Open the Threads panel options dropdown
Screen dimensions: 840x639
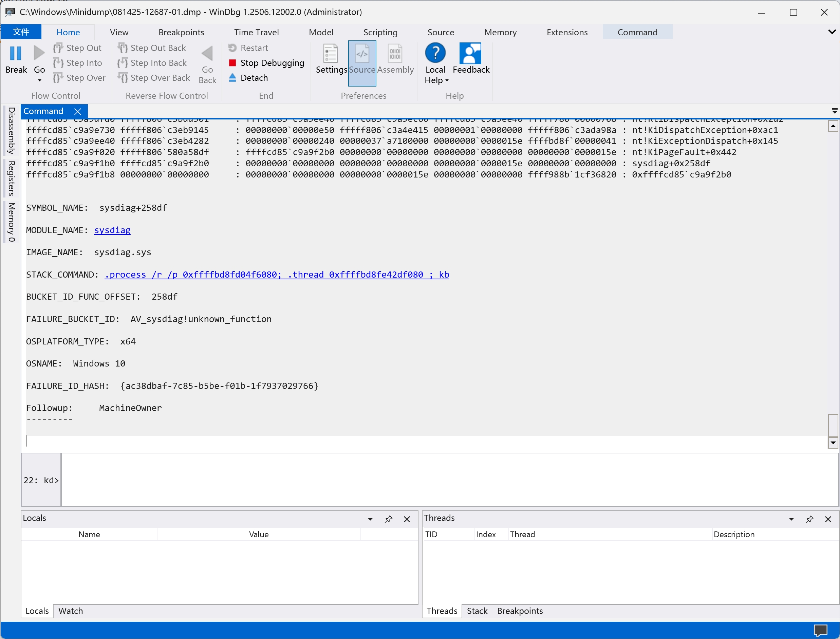coord(791,519)
